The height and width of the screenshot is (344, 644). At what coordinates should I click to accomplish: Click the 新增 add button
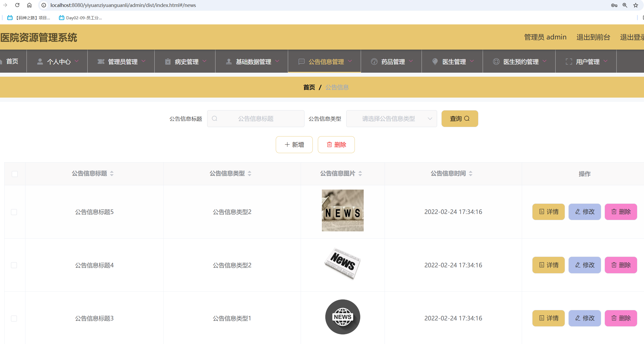(x=294, y=145)
